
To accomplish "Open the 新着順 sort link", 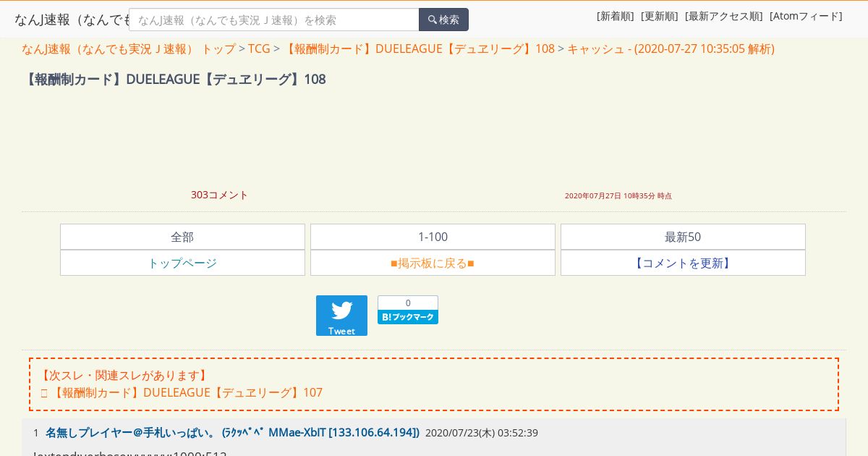I will click(616, 16).
